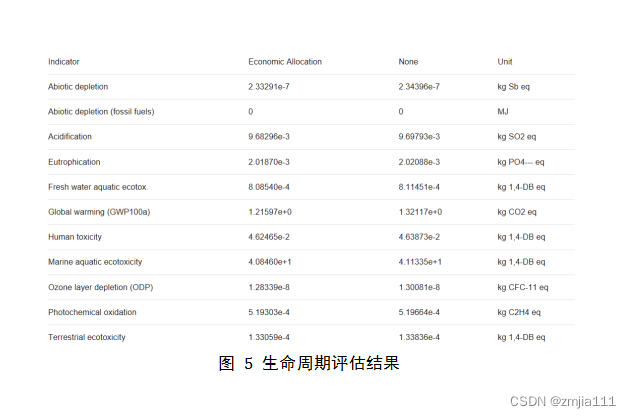Click the Economic Allocation column header

[285, 62]
